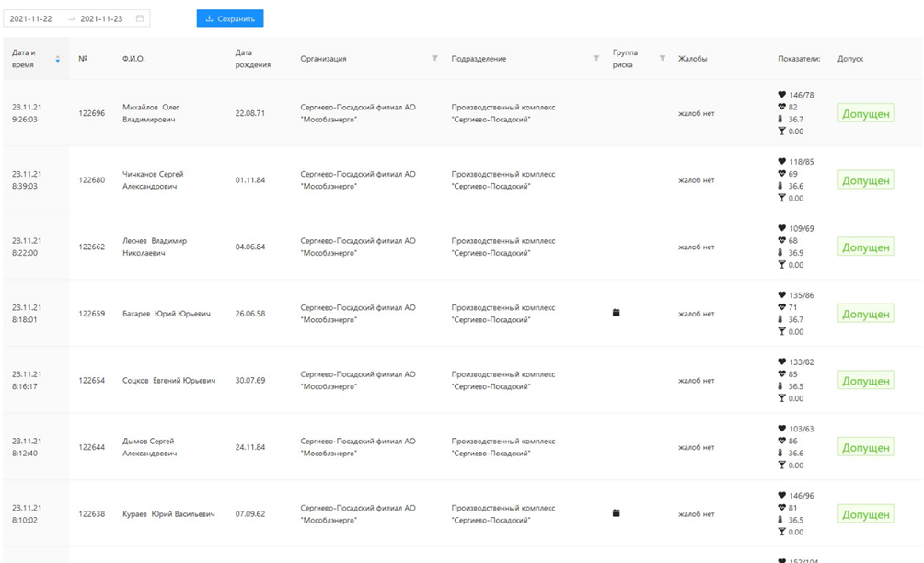
Task: Click pulse heart icon for Чичканов Сергей
Action: point(782,174)
